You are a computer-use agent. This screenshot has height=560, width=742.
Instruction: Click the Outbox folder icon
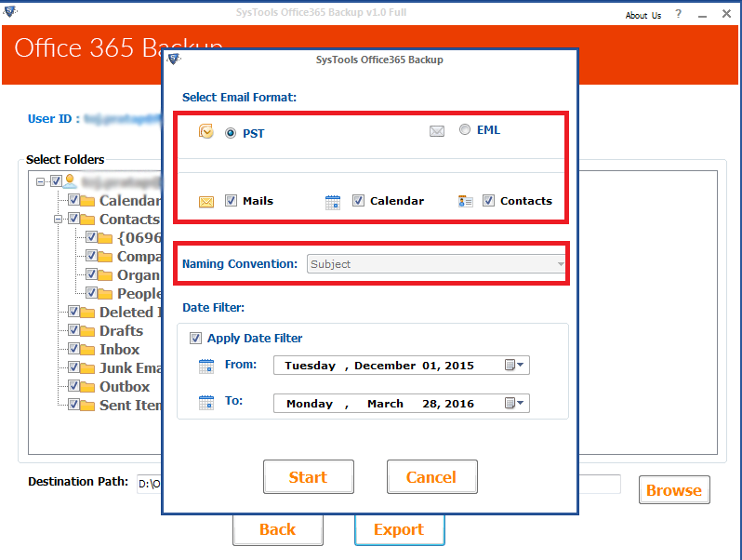point(87,387)
